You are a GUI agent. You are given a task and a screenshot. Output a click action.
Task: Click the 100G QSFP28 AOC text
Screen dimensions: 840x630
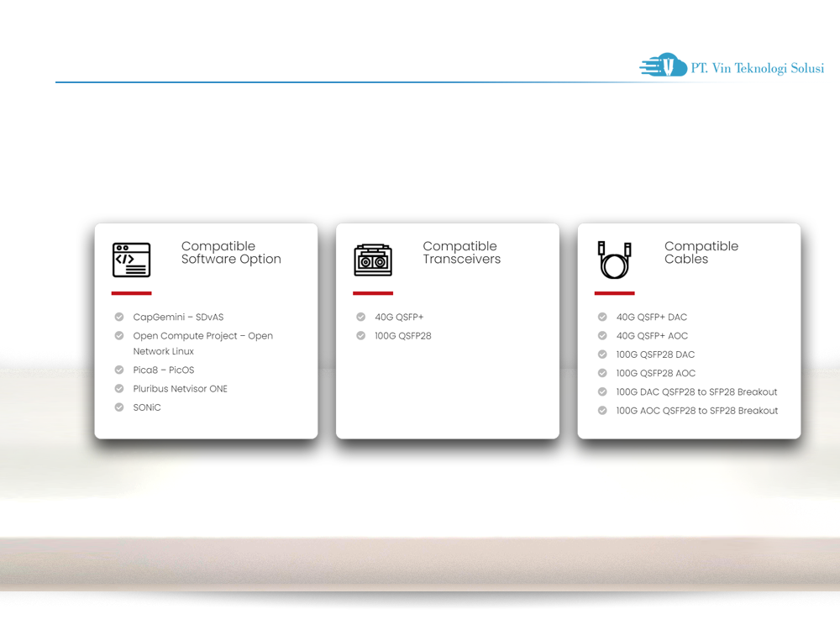pyautogui.click(x=656, y=374)
